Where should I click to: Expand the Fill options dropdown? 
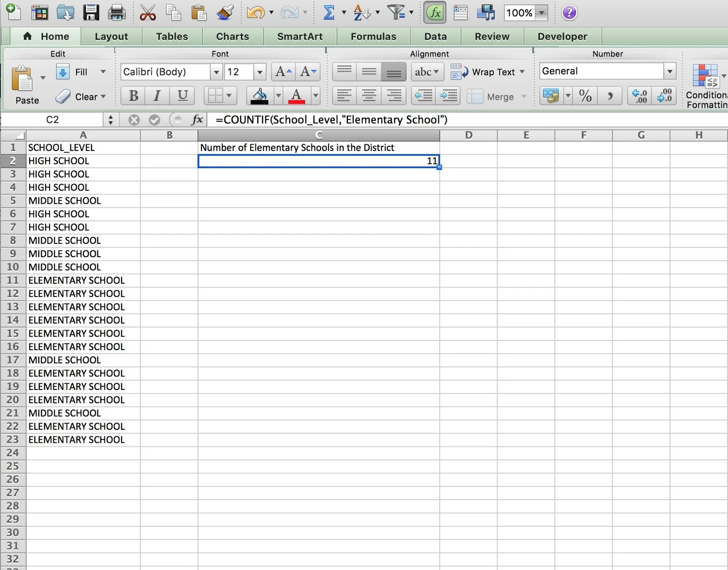click(x=103, y=72)
